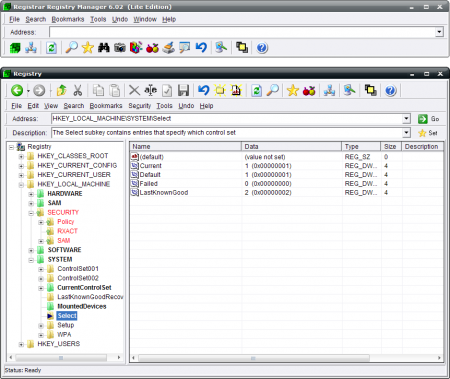Open the Security menu in Registry window

(140, 106)
